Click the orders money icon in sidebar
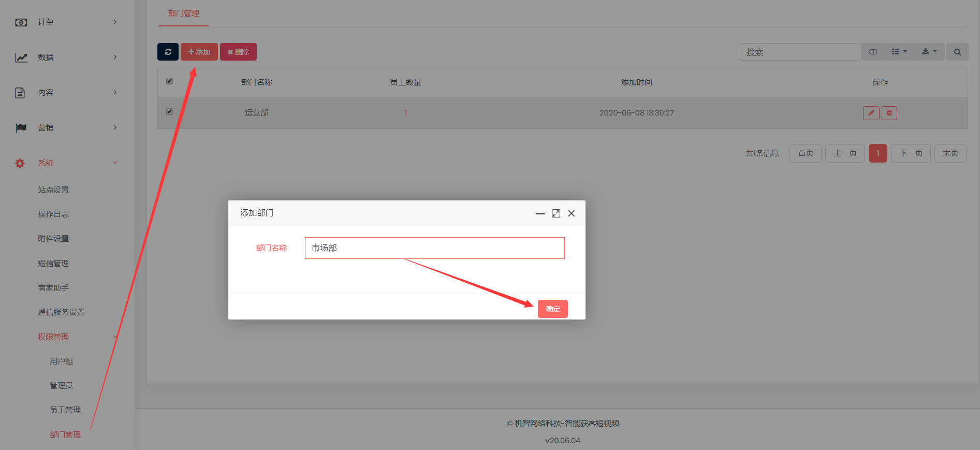Viewport: 980px width, 450px height. point(21,22)
